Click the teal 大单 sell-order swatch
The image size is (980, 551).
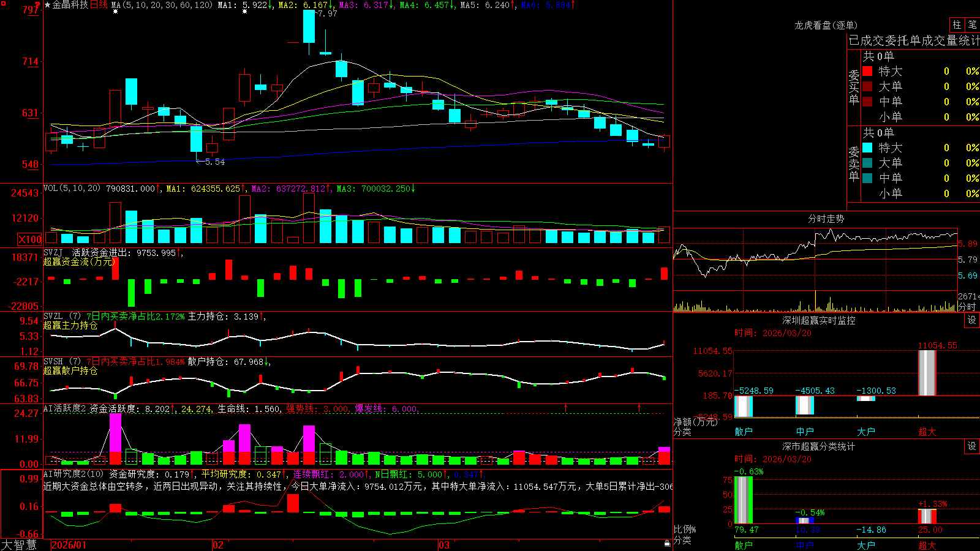click(867, 163)
